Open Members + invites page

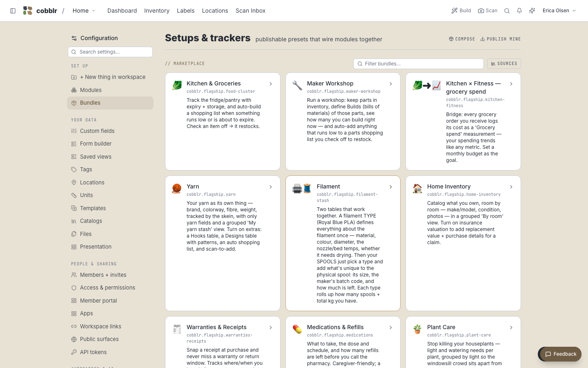tap(110, 275)
